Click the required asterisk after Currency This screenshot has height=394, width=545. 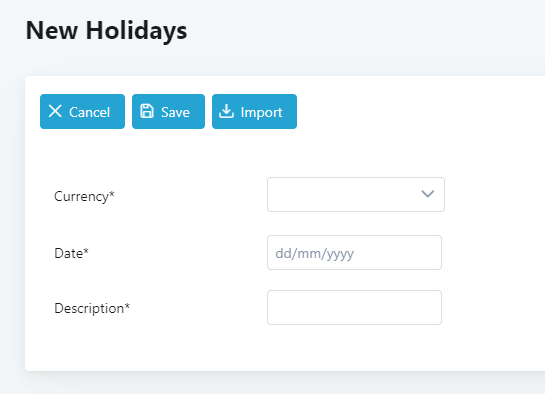point(112,194)
